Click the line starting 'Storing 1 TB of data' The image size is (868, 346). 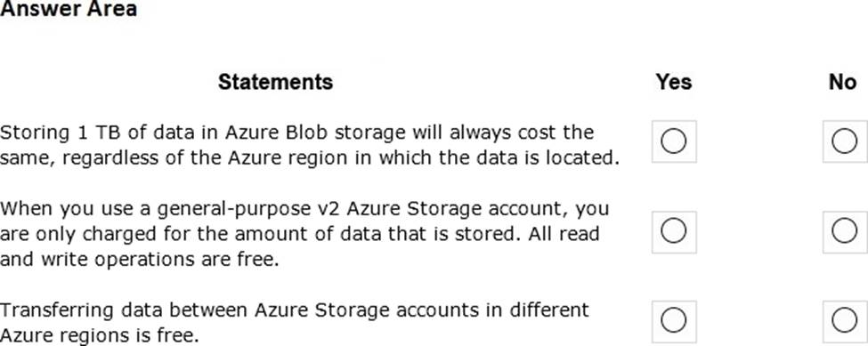pos(296,133)
